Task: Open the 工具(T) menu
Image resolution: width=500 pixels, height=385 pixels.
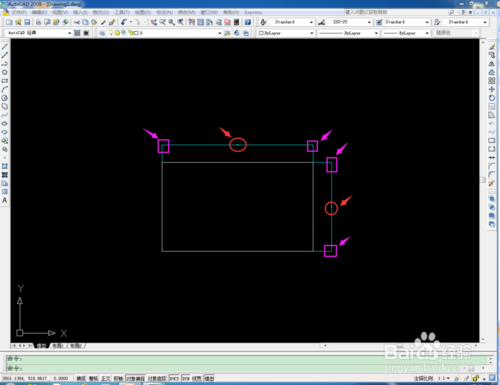Action: point(122,12)
